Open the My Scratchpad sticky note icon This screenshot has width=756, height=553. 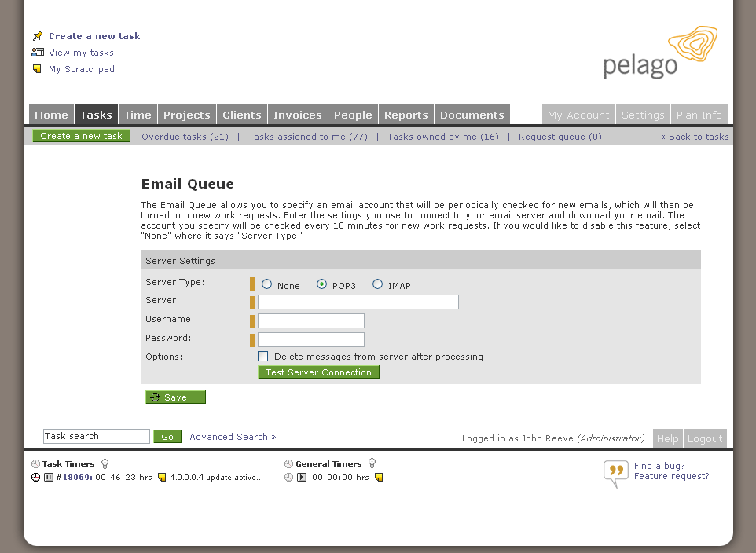pos(35,69)
